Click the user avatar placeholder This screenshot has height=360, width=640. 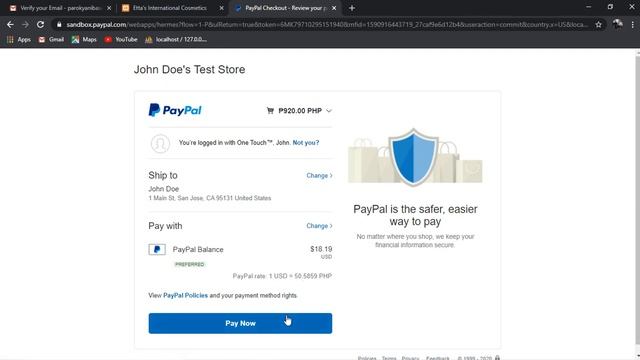160,143
